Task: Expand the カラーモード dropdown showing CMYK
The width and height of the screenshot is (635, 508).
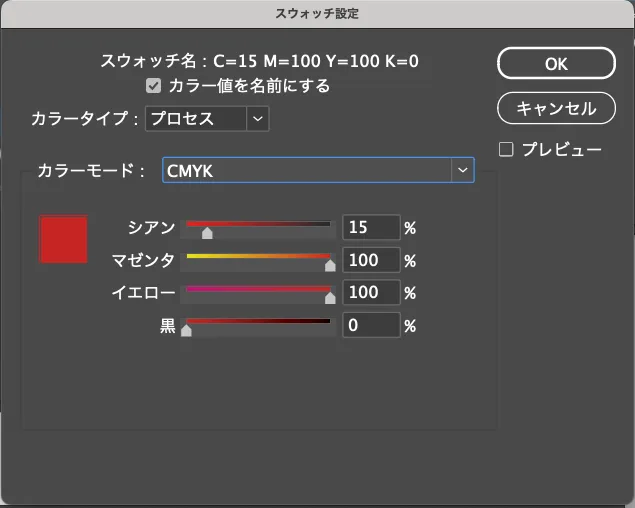Action: coord(318,170)
